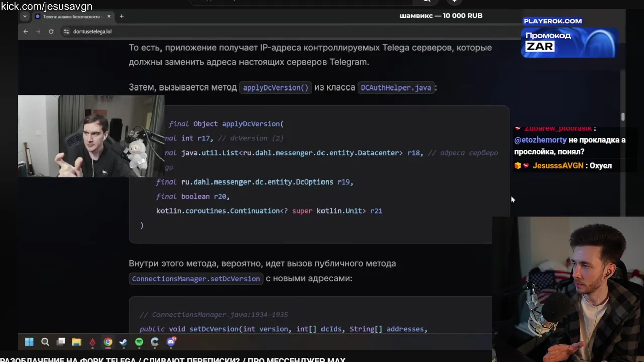The width and height of the screenshot is (644, 362).
Task: Click the browser page scrollbar thumb
Action: [x=623, y=117]
